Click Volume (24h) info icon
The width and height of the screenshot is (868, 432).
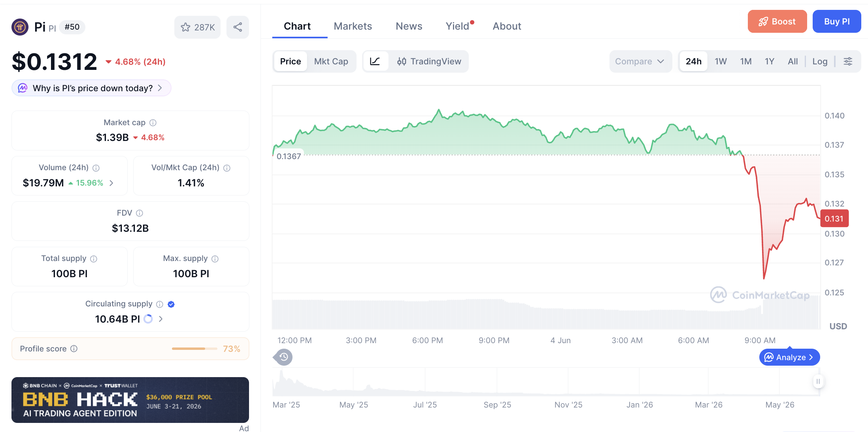pos(96,168)
